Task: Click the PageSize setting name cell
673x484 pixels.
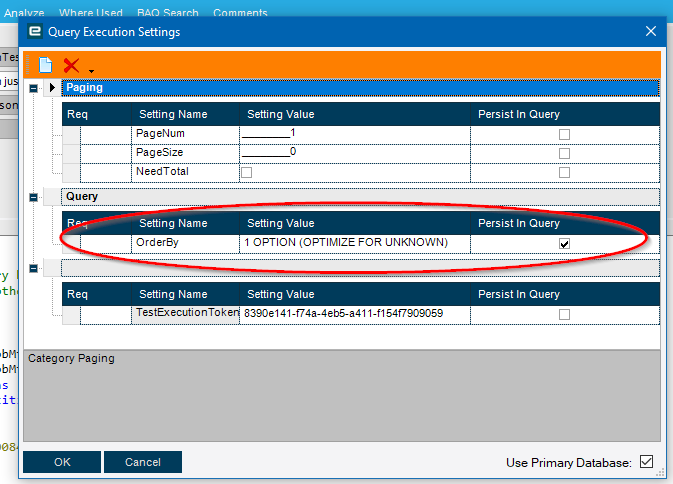Action: (x=185, y=154)
